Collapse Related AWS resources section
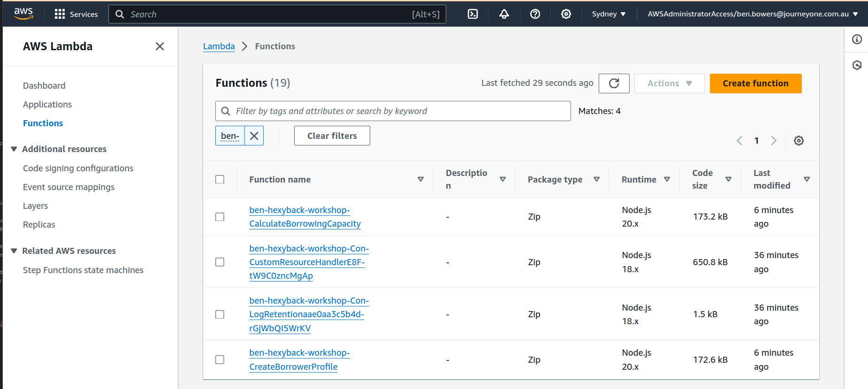The image size is (868, 389). coord(14,251)
